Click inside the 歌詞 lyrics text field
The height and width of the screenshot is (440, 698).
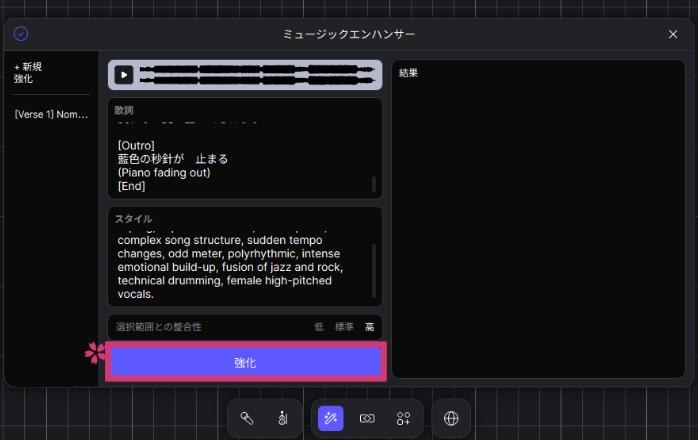point(240,160)
